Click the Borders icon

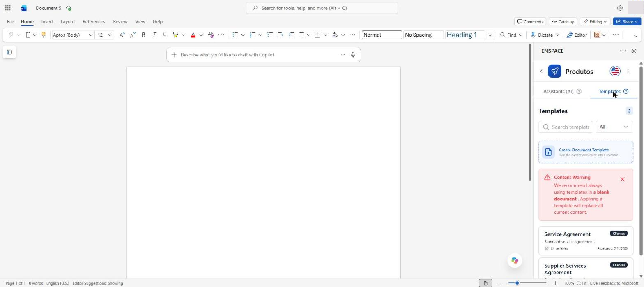(x=317, y=35)
